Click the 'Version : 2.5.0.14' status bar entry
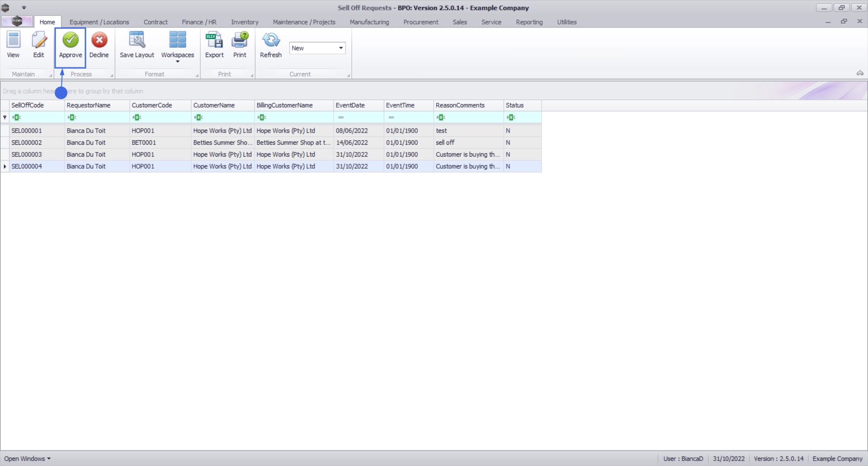The height and width of the screenshot is (466, 868). click(x=778, y=458)
